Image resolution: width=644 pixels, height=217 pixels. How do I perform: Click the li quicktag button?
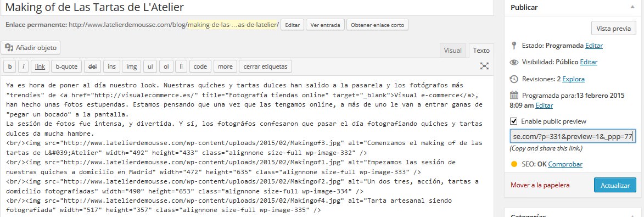[x=181, y=66]
